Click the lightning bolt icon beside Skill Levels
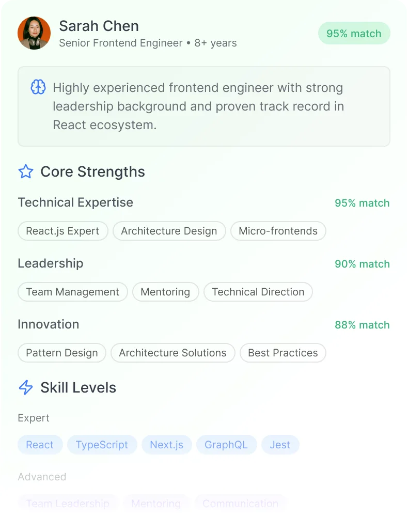Screen dimensions: 408x532 point(26,387)
